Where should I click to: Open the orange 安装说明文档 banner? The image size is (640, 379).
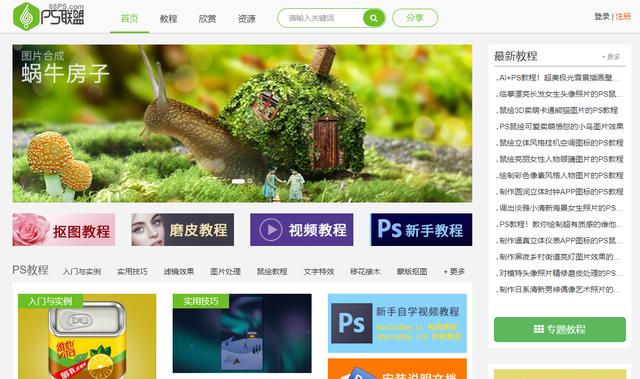tap(397, 369)
